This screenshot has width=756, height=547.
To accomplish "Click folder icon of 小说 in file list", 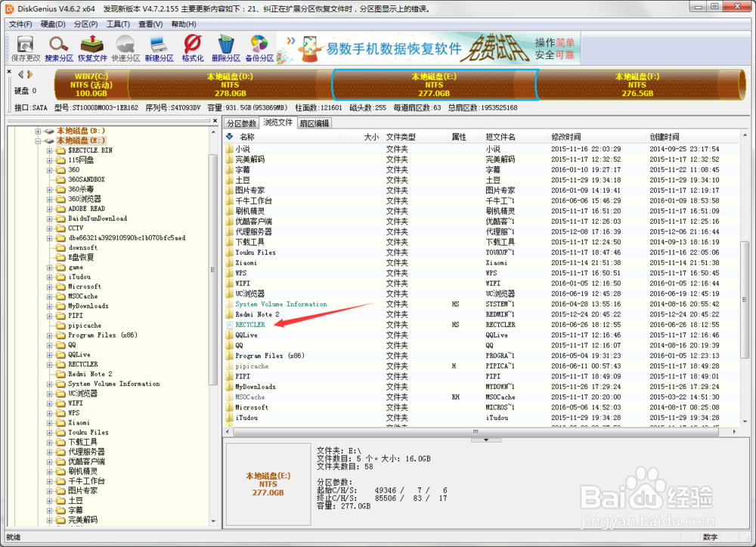I will coord(230,149).
